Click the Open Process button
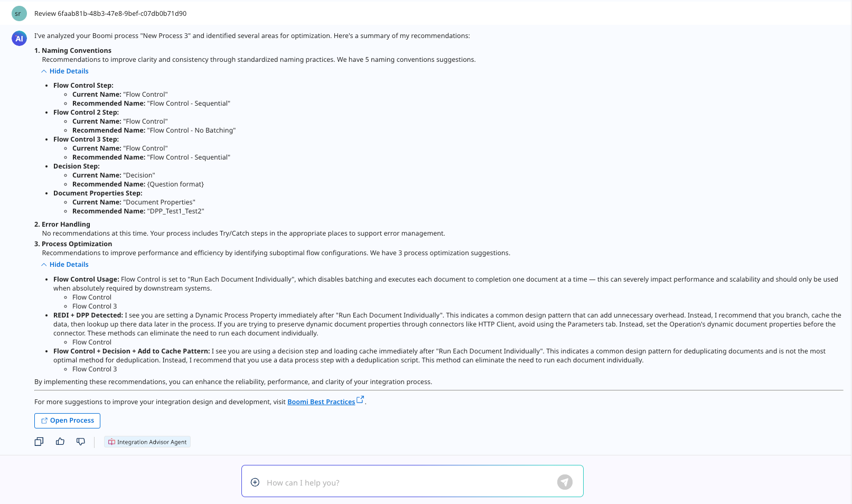 (x=67, y=421)
